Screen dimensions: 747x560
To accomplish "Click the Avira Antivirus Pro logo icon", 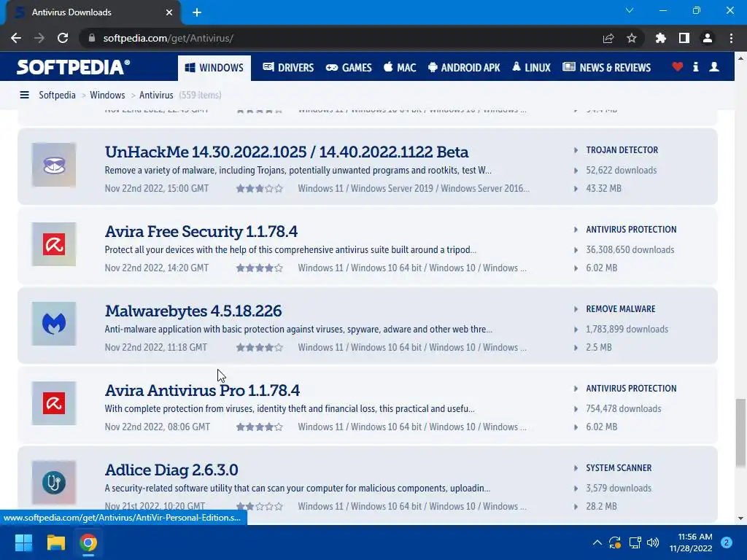I will point(54,403).
